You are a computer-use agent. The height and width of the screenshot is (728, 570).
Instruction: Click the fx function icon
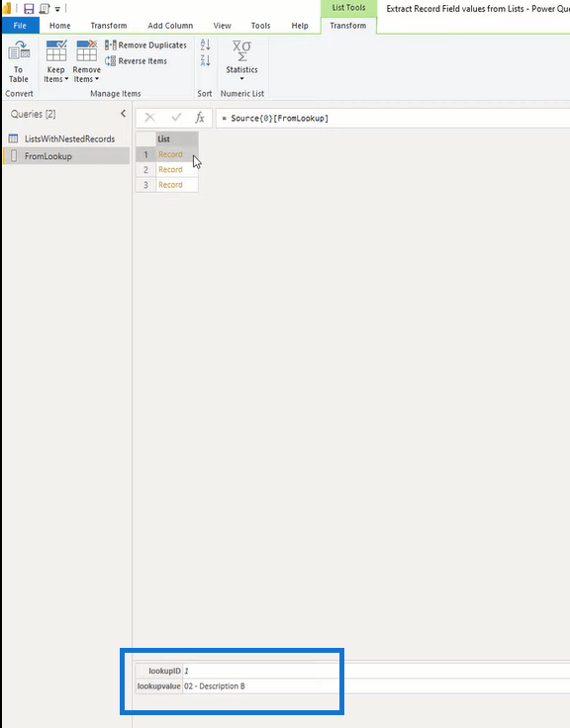pyautogui.click(x=200, y=118)
